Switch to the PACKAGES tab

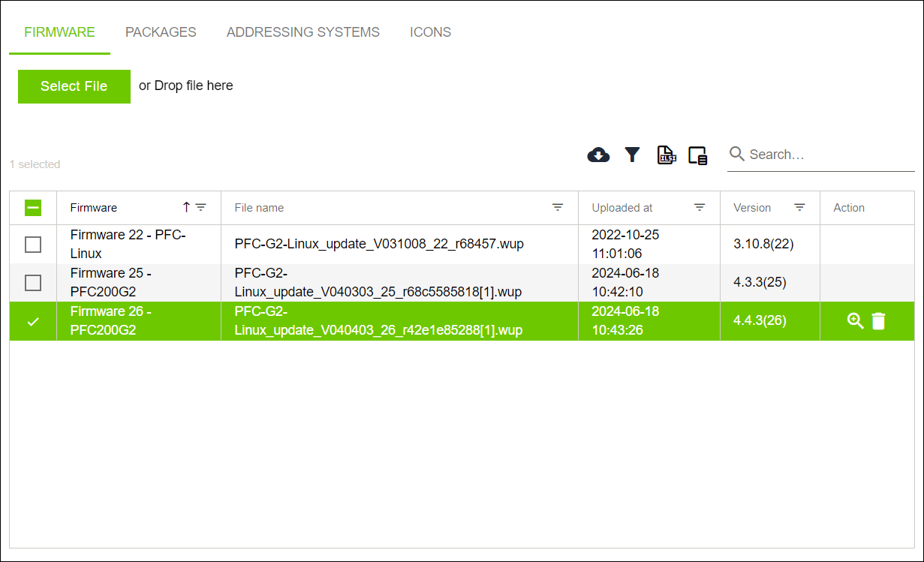tap(161, 32)
